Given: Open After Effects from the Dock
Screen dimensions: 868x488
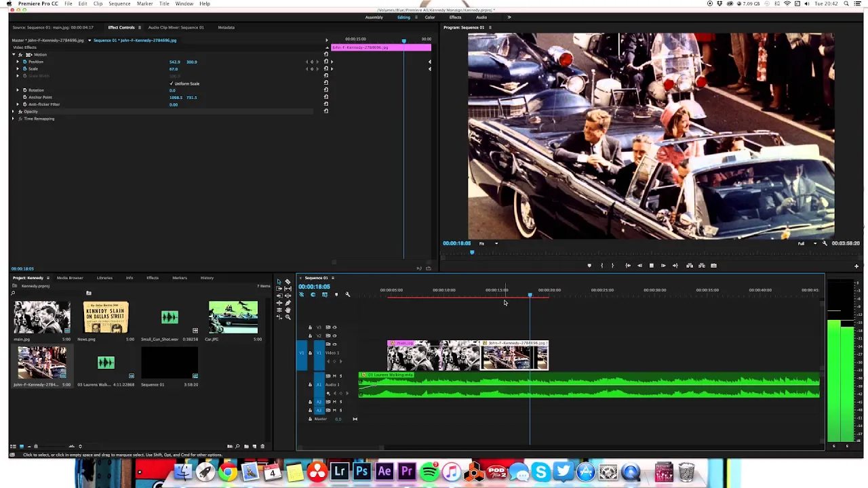Looking at the screenshot, I should pos(384,472).
